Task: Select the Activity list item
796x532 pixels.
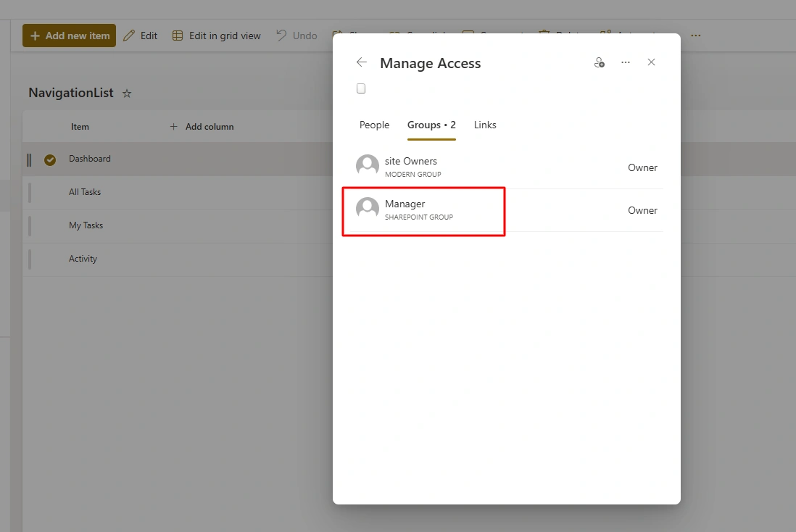Action: (83, 258)
